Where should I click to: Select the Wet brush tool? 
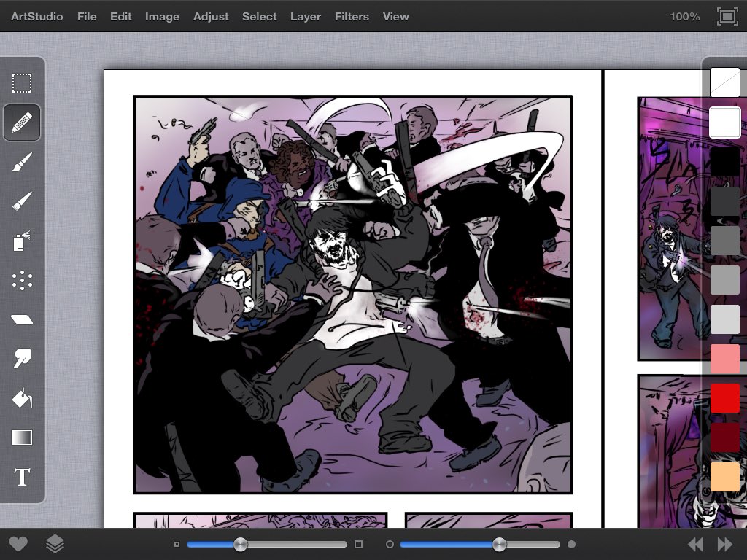pos(22,201)
